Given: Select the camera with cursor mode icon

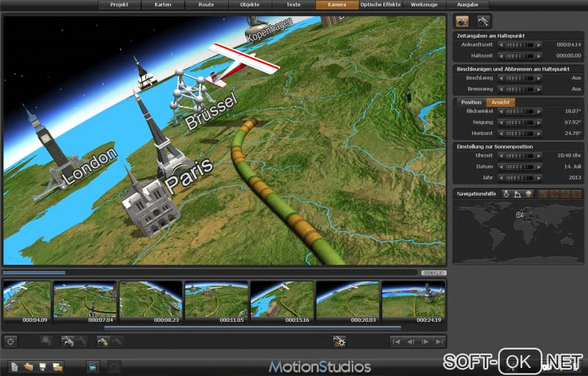Looking at the screenshot, I should point(483,21).
